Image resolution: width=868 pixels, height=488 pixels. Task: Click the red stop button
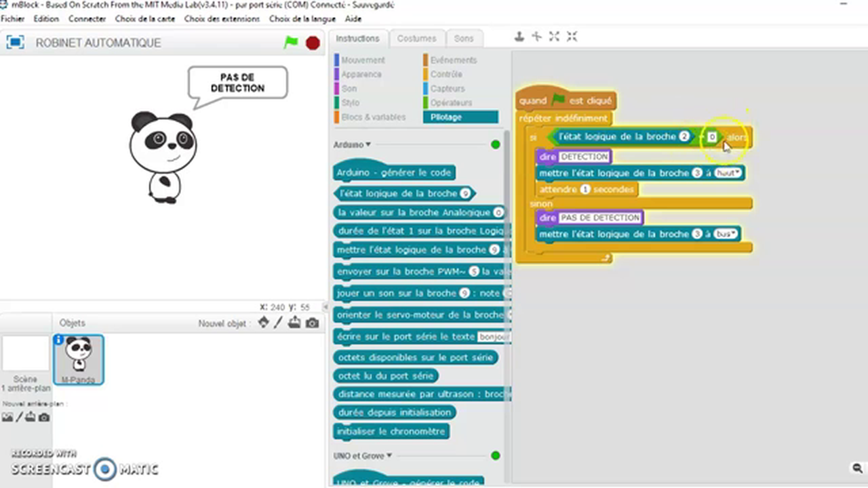pos(312,42)
